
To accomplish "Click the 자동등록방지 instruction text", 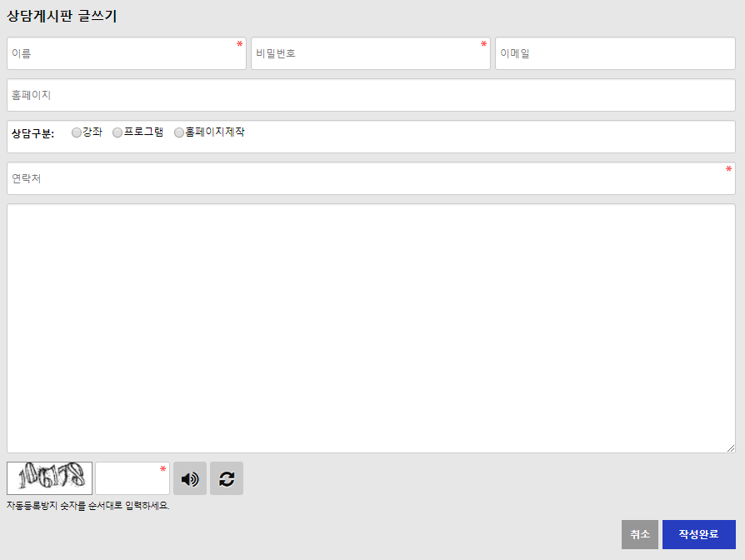I will coord(87,505).
